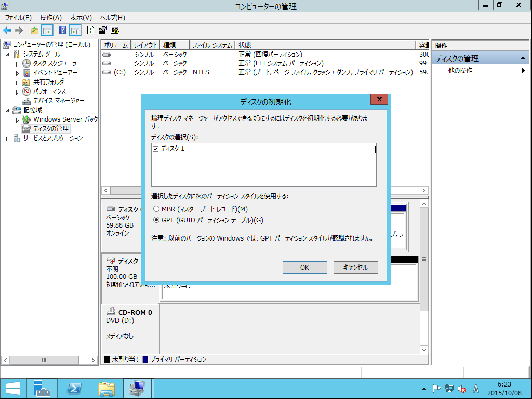Click the disk settings toolbar icon
Image resolution: width=532 pixels, height=399 pixels.
click(115, 31)
